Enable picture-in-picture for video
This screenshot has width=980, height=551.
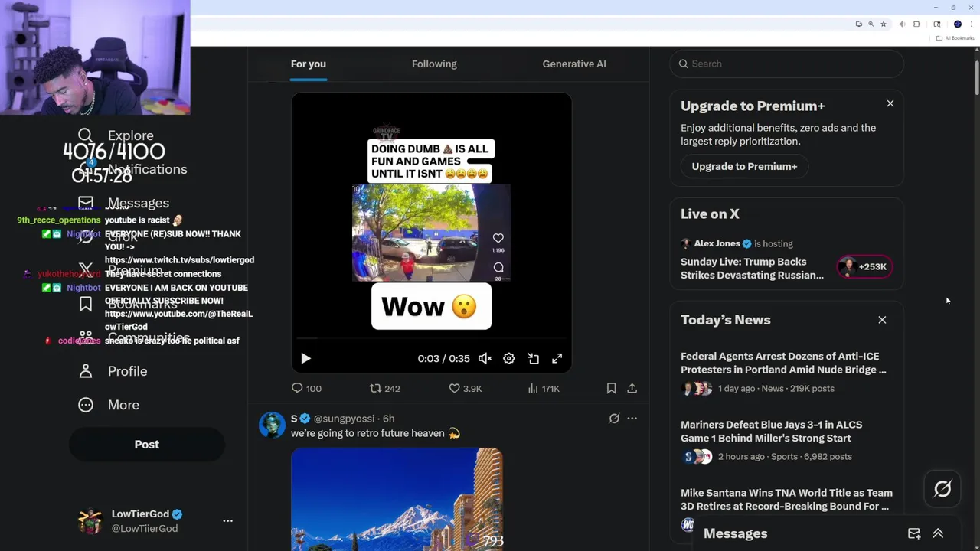point(534,358)
